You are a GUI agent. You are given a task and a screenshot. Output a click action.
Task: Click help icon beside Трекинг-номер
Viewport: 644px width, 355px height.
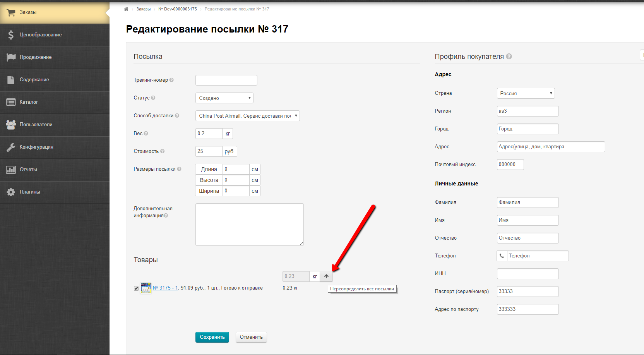click(171, 80)
